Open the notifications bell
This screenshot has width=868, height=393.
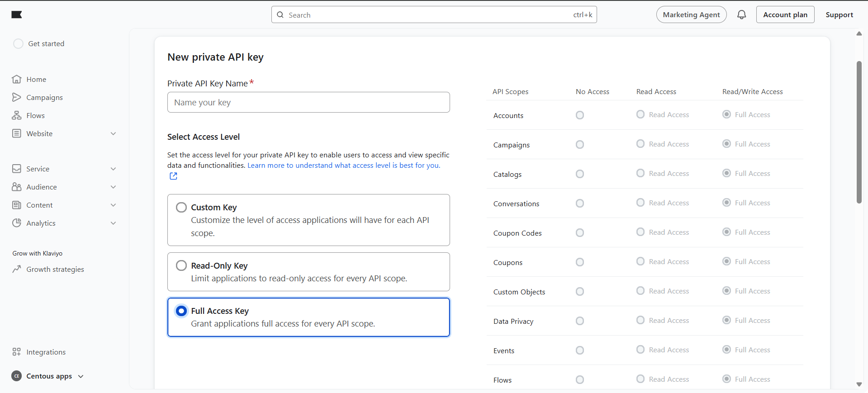pyautogui.click(x=741, y=15)
